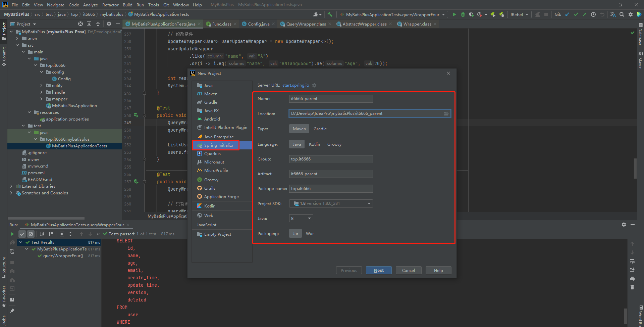Toggle show ignored tests button
Viewport: 644px width, 327px height.
coord(31,234)
